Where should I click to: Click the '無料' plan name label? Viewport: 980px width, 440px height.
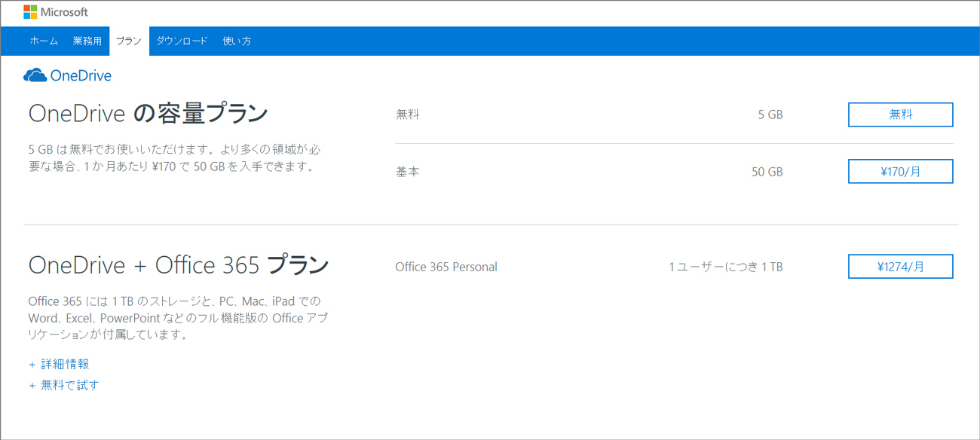[408, 115]
